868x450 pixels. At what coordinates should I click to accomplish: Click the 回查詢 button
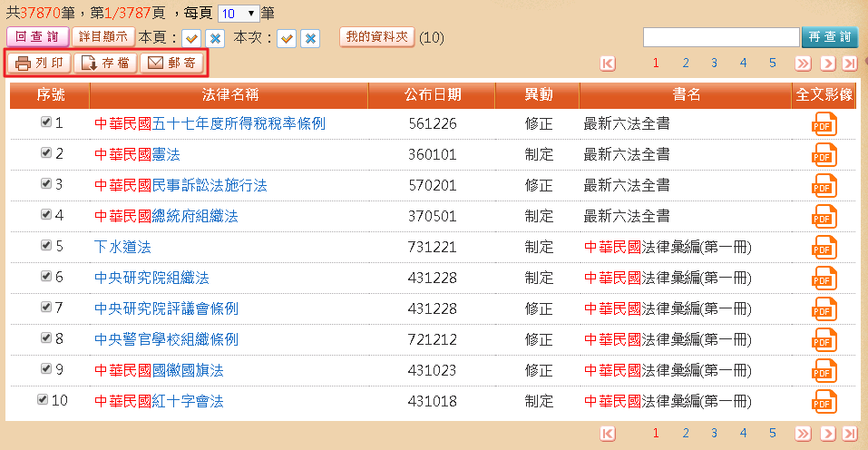click(37, 37)
